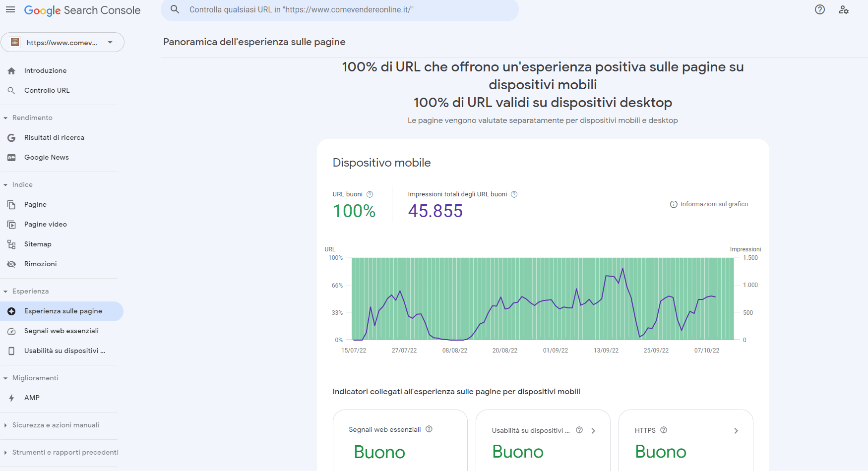Screen dimensions: 868x471
Task: Open Usabilità su dispositivi sidebar item
Action: [x=62, y=351]
